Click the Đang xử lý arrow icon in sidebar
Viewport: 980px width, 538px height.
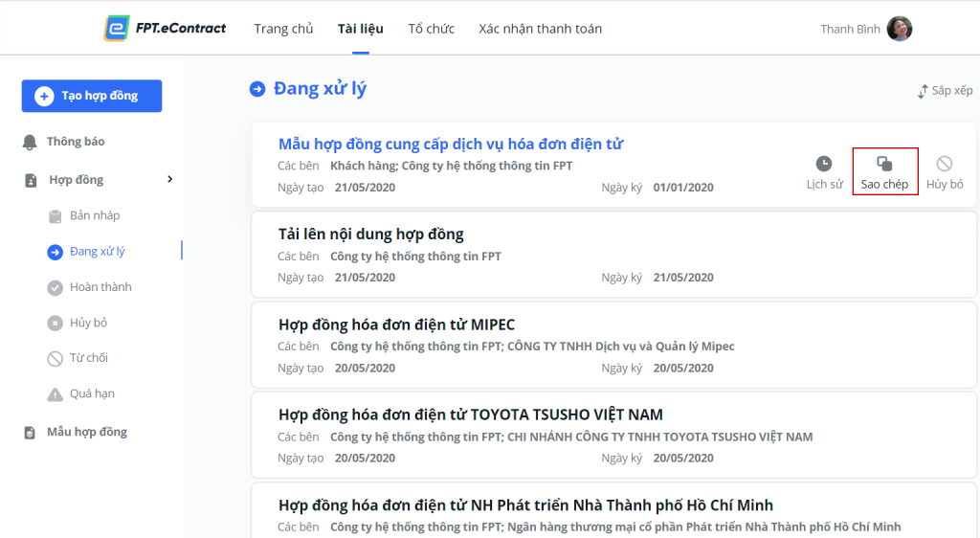55,252
